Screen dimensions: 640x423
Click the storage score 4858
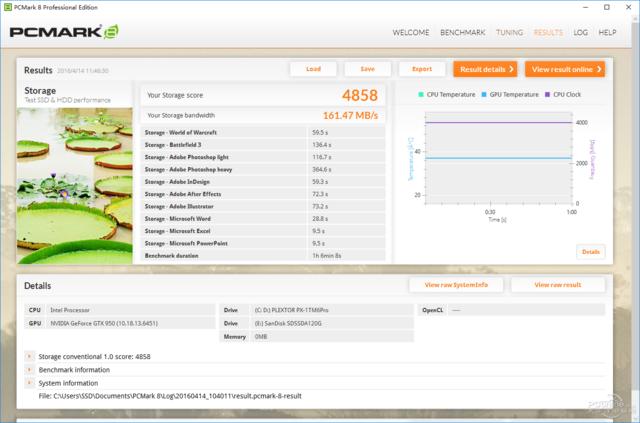click(x=360, y=95)
